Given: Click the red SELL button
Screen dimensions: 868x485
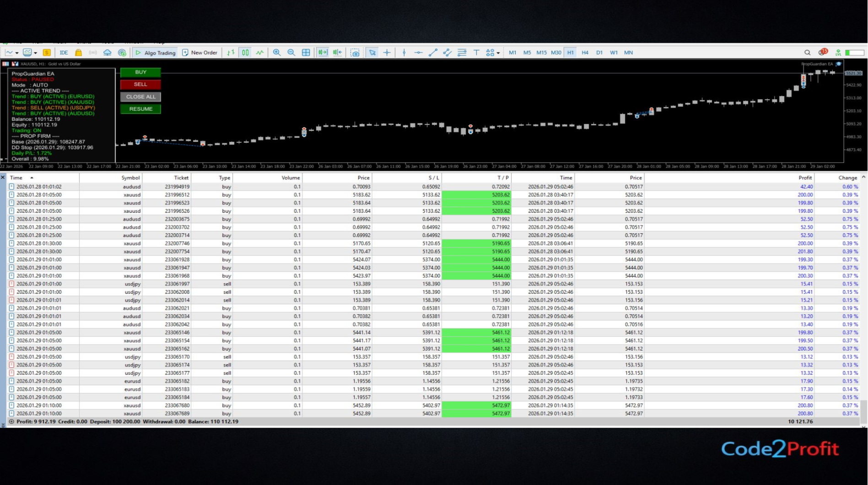Looking at the screenshot, I should click(x=140, y=85).
